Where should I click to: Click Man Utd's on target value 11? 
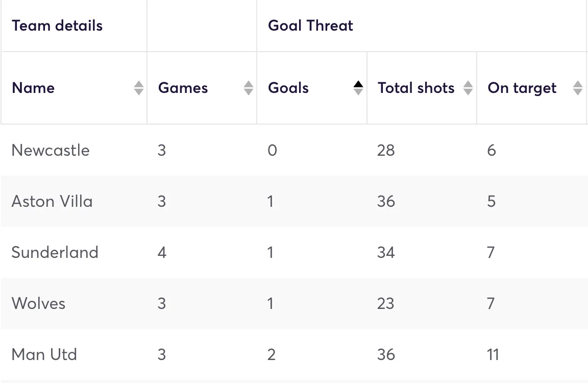coord(493,354)
